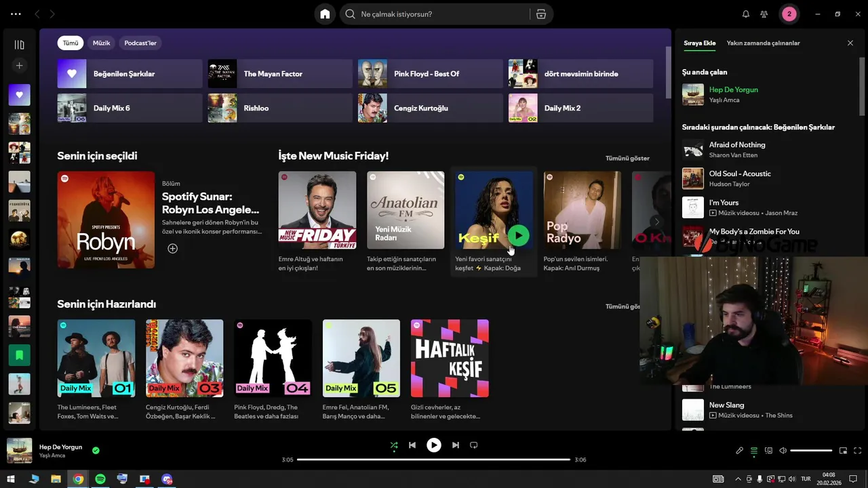Screen dimensions: 868x488
Task: Adjust the volume slider
Action: (811, 451)
